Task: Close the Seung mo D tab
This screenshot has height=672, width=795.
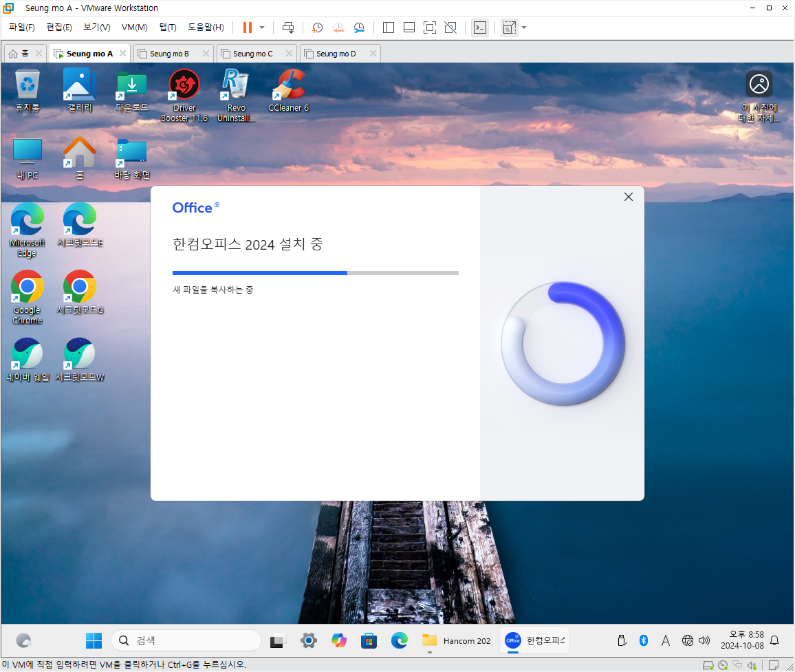Action: [373, 53]
